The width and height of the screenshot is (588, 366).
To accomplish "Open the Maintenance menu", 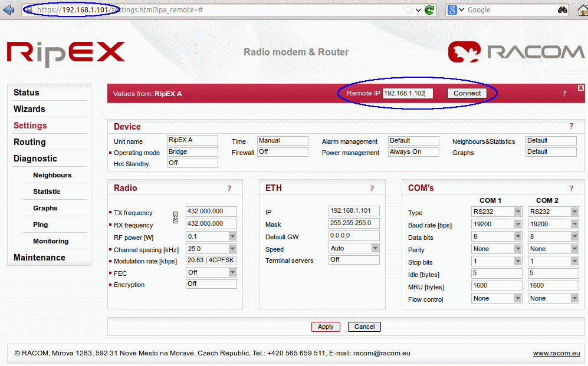I will [x=40, y=258].
